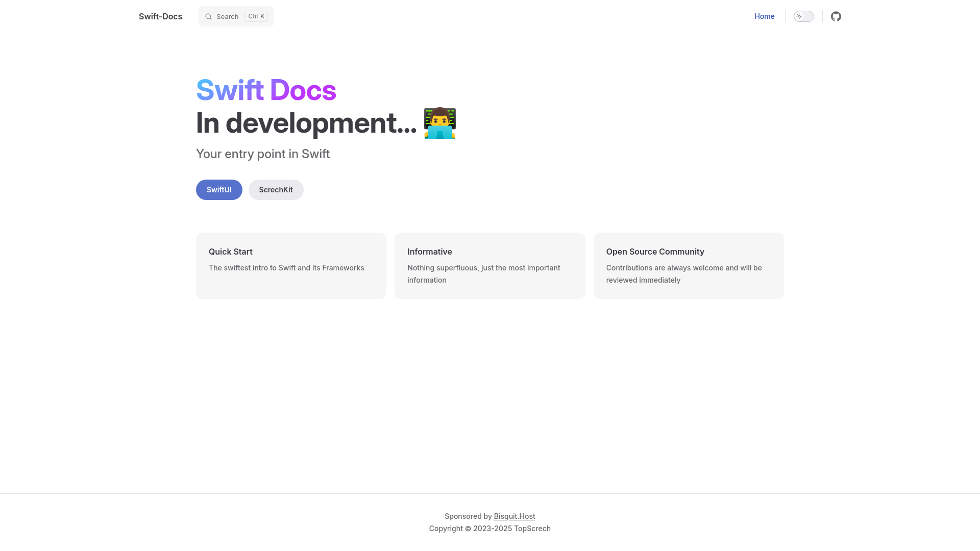Click the technologist emoji in the heading

click(x=439, y=123)
